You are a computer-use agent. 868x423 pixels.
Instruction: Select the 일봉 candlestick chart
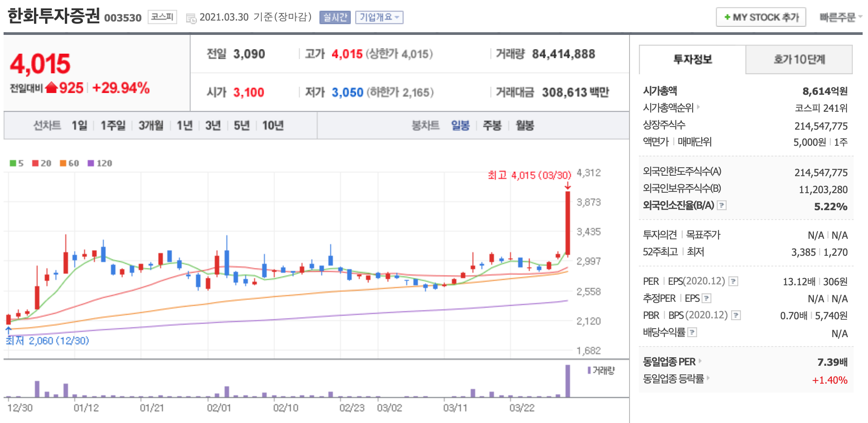pyautogui.click(x=460, y=125)
